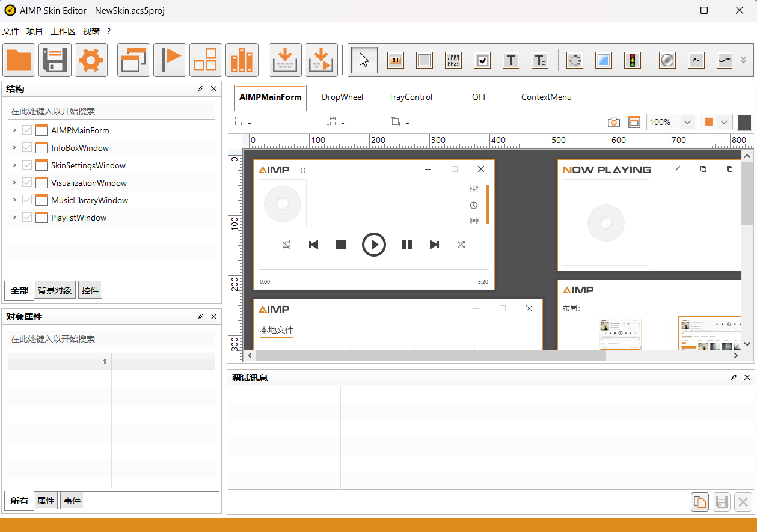Click the orange flag toolbar icon

tap(170, 60)
